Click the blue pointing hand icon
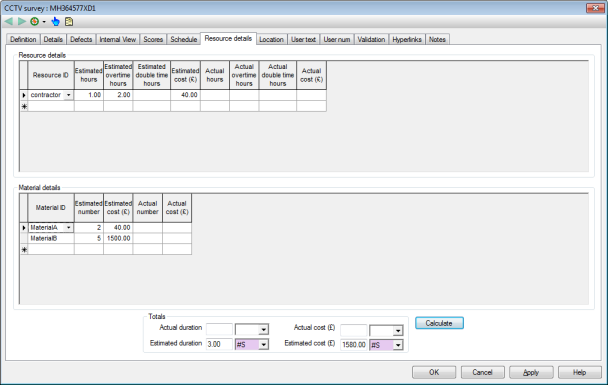The width and height of the screenshot is (608, 385). click(x=55, y=22)
